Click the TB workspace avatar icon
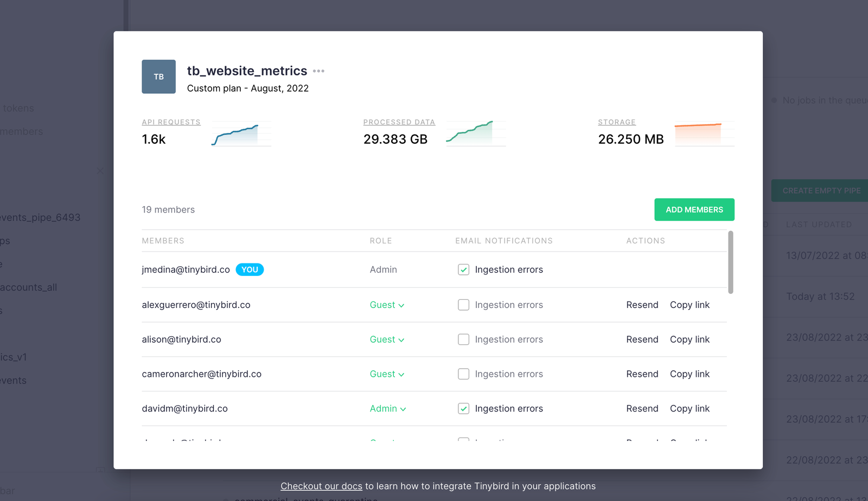Screen dimensions: 868x501 [x=158, y=76]
